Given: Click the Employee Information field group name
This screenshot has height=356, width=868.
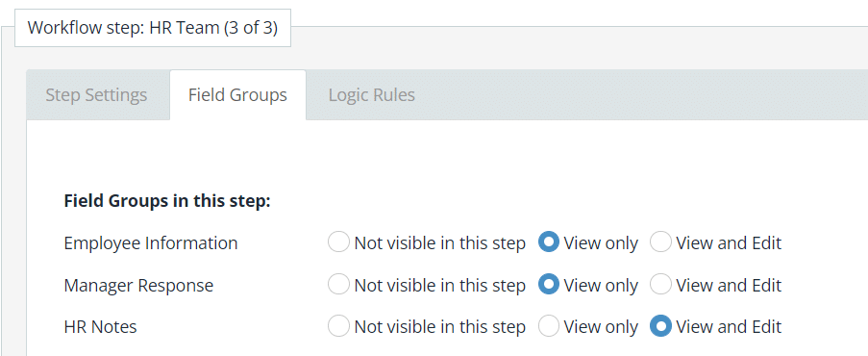Looking at the screenshot, I should (151, 242).
